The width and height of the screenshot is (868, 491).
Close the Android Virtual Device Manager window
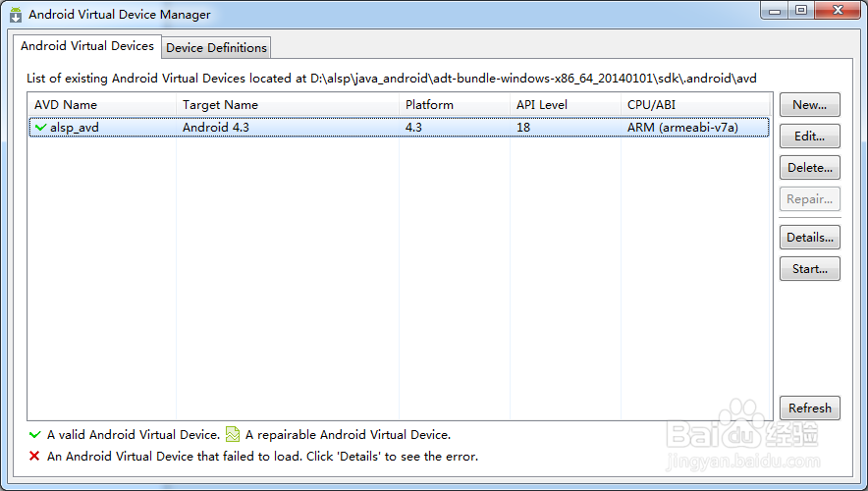pos(839,10)
